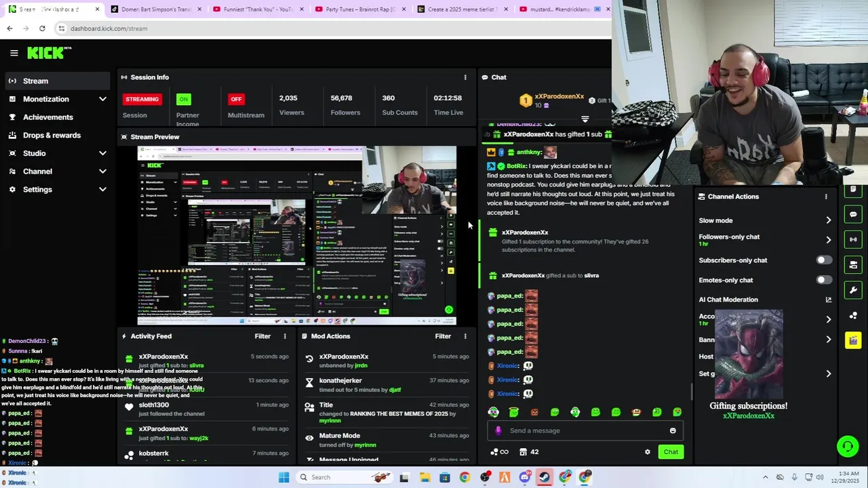Show hidden system tray icons
Viewport: 868px width, 488px height.
pos(766,477)
